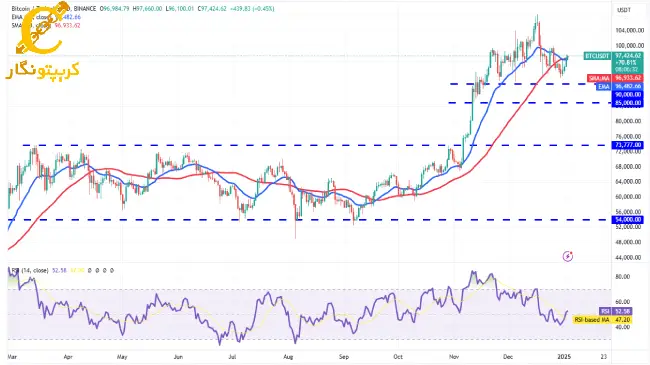Click the purple lightning replay icon

click(568, 256)
